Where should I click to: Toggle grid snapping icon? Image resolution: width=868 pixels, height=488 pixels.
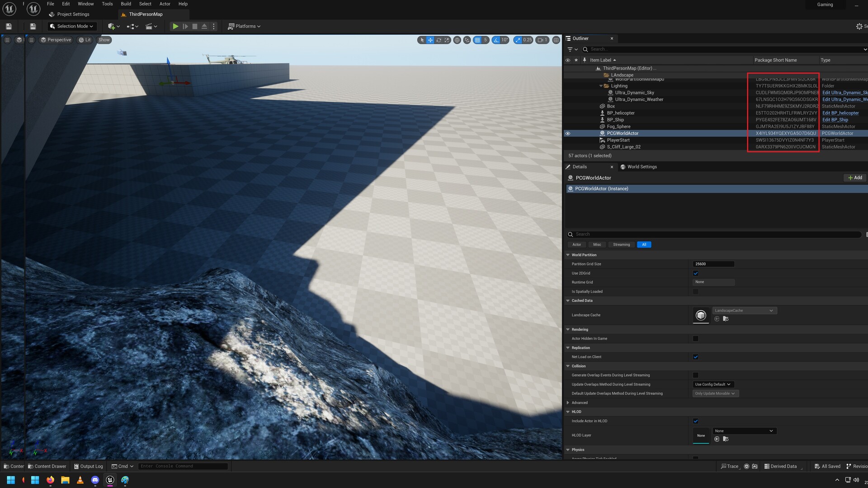coord(477,40)
